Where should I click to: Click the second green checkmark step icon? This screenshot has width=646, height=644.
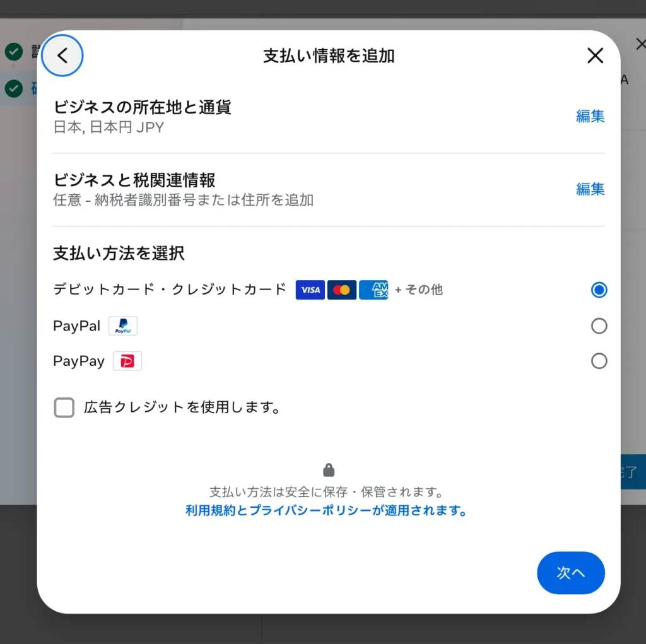(14, 88)
